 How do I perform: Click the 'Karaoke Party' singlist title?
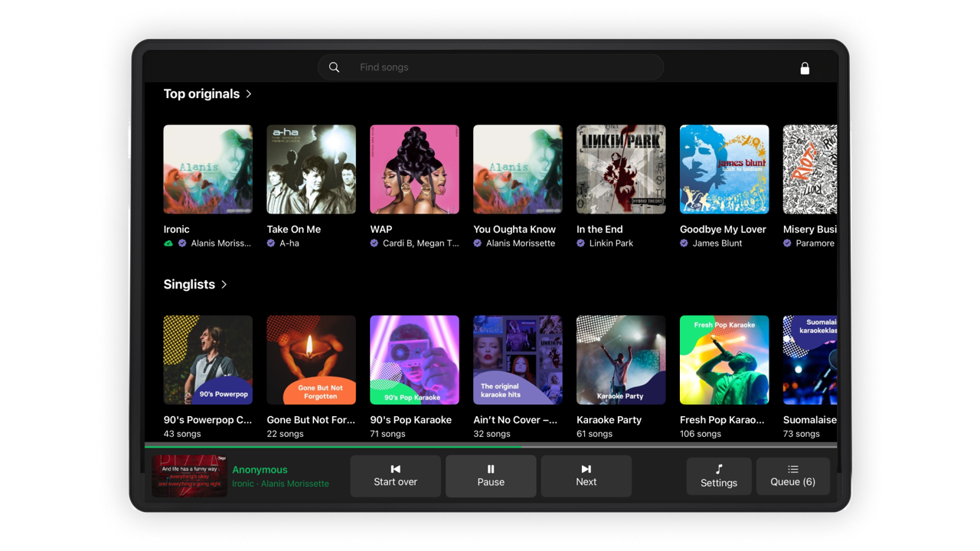[609, 419]
